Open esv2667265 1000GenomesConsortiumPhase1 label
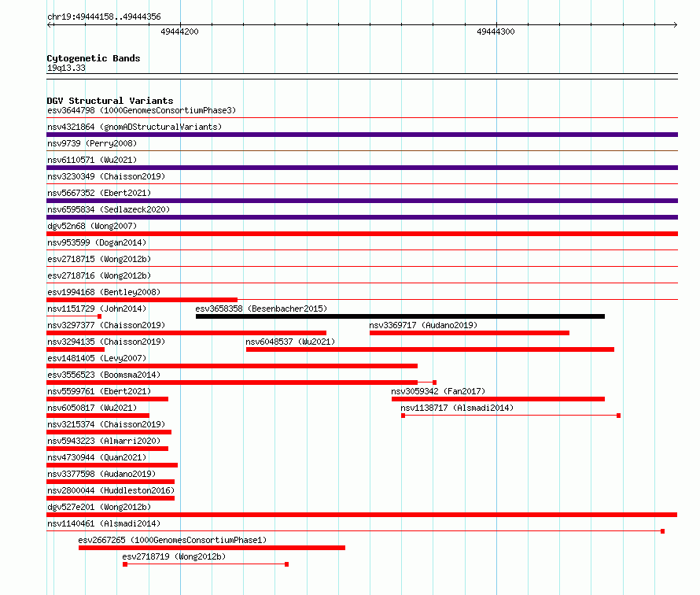Screen dimensions: 700x595 tap(172, 540)
